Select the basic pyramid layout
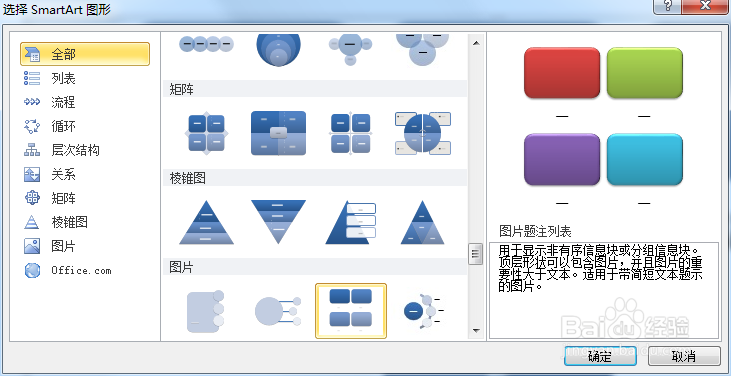Viewport: 731px width, 376px height. (207, 222)
